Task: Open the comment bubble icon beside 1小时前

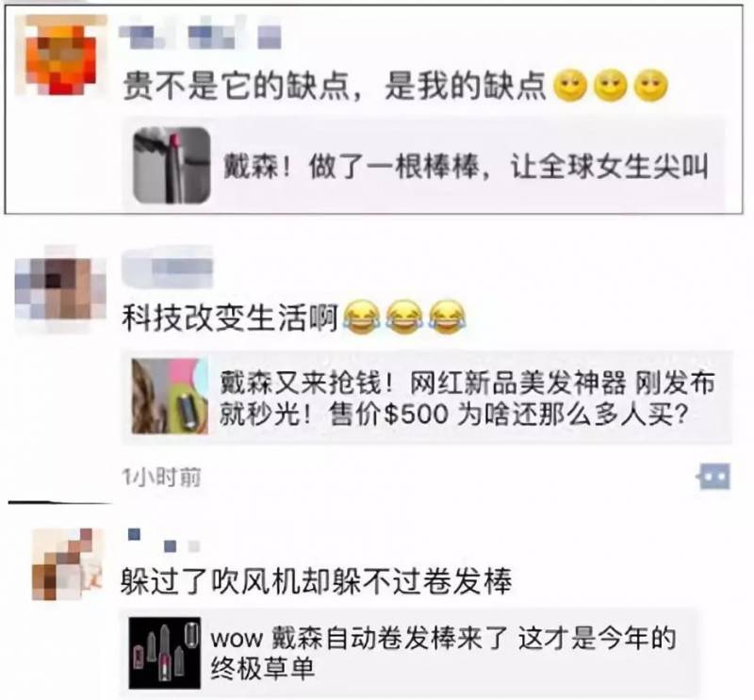Action: [x=714, y=477]
